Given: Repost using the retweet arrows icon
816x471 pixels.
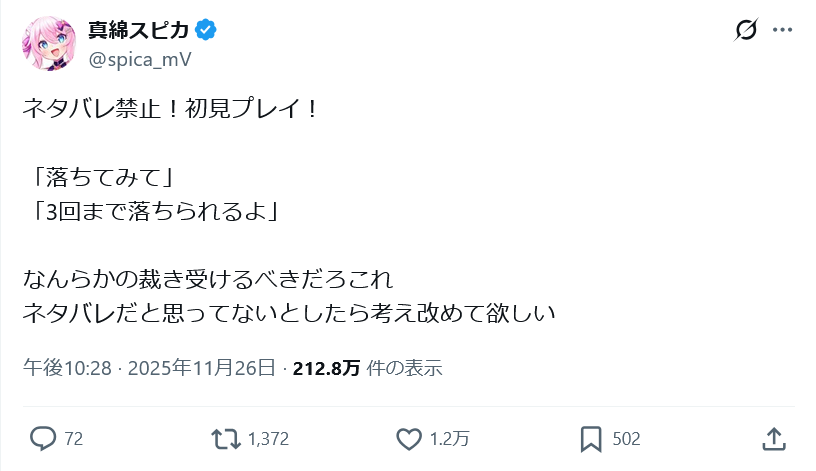Looking at the screenshot, I should (x=226, y=438).
